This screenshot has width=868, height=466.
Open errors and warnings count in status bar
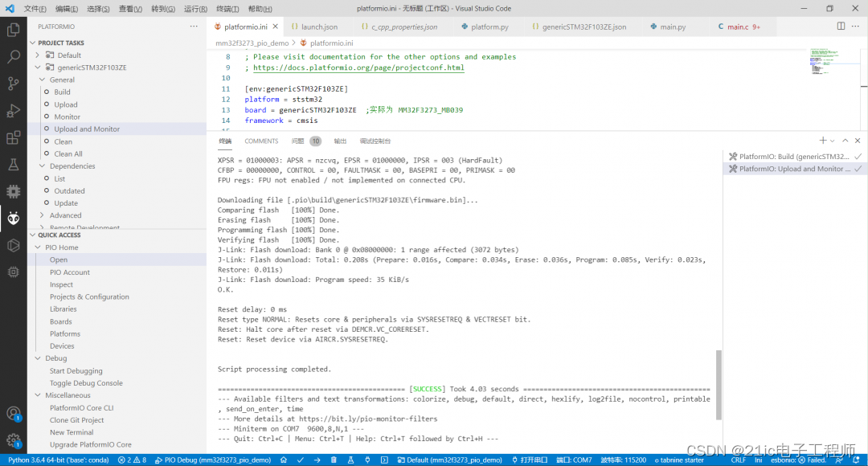(133, 460)
